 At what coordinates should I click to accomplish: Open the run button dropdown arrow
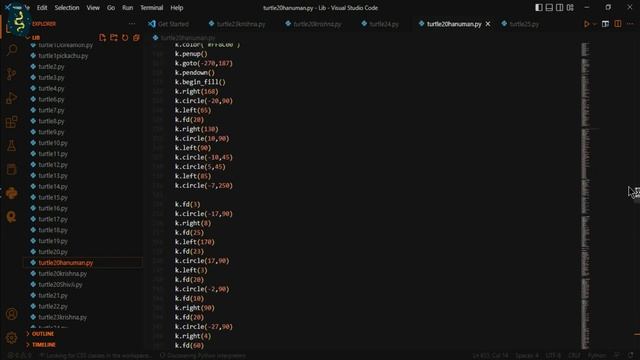click(x=594, y=24)
